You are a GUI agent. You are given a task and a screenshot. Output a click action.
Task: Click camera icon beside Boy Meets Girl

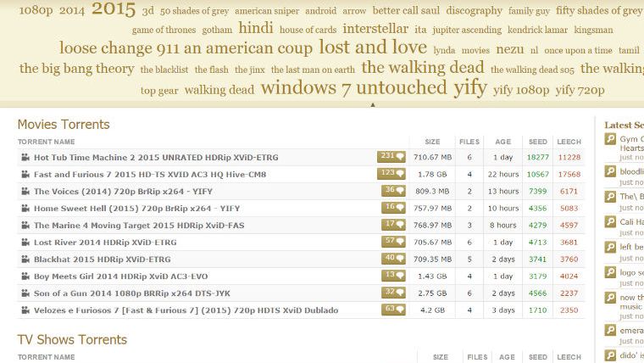tap(25, 276)
